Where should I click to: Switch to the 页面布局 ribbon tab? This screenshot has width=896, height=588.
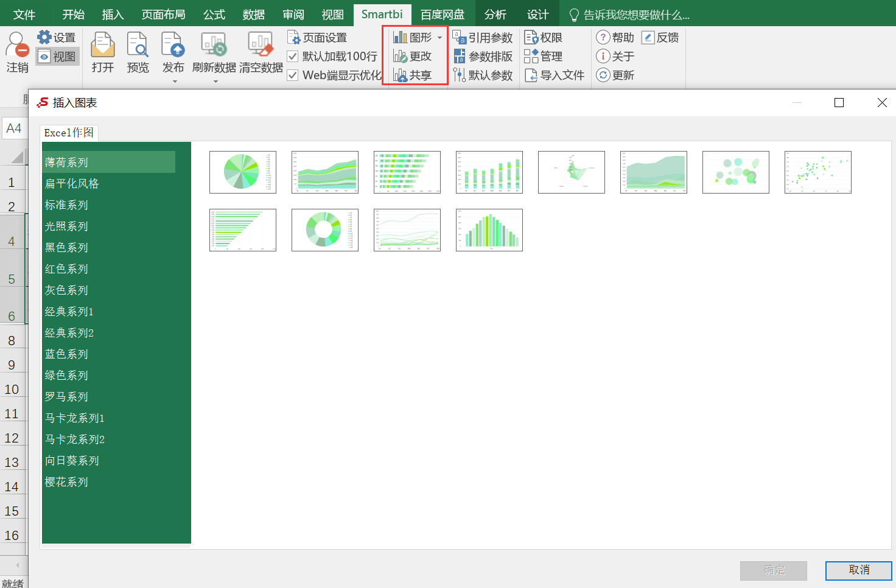(163, 15)
